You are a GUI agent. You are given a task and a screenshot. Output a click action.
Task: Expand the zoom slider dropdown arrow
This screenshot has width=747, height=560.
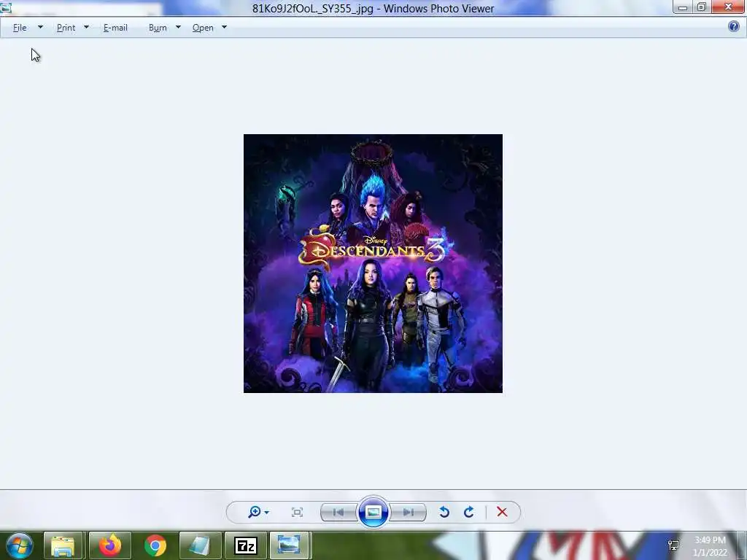click(266, 513)
